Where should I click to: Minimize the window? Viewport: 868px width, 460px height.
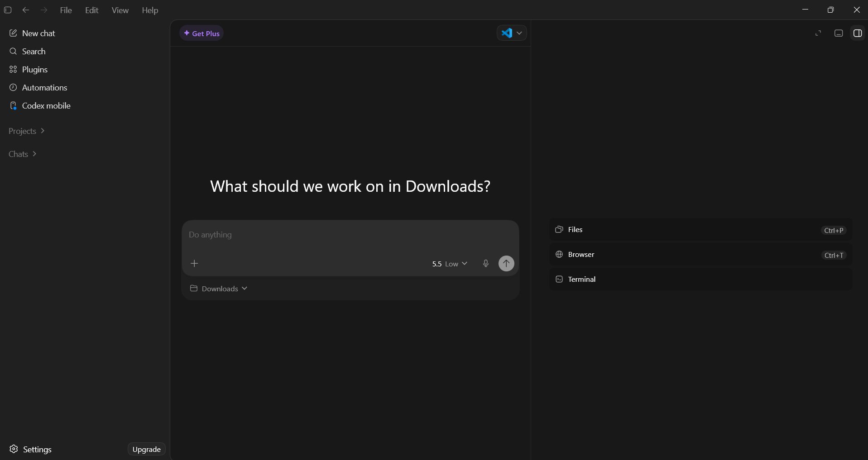[x=805, y=9]
